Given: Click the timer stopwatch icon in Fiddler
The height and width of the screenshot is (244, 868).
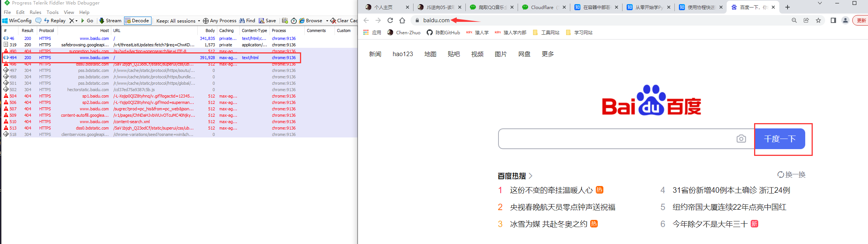Looking at the screenshot, I should [294, 21].
